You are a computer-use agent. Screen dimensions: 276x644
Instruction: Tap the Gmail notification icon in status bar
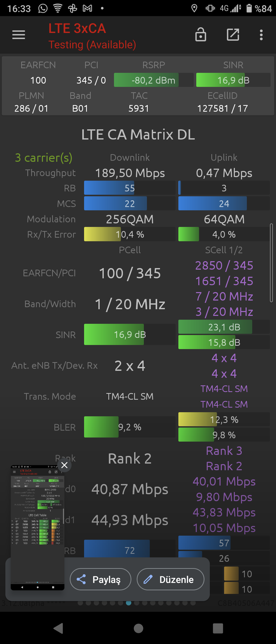[87, 8]
